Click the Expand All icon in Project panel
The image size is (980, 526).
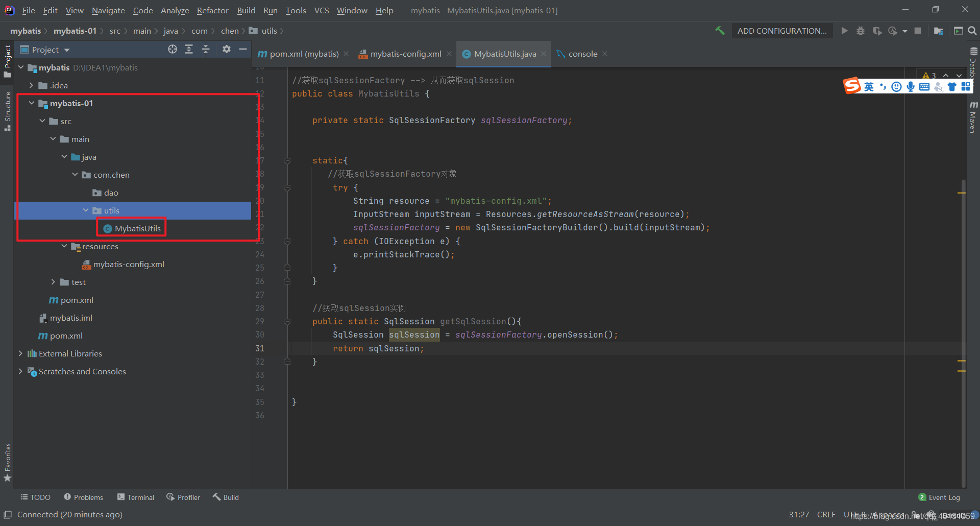[189, 49]
